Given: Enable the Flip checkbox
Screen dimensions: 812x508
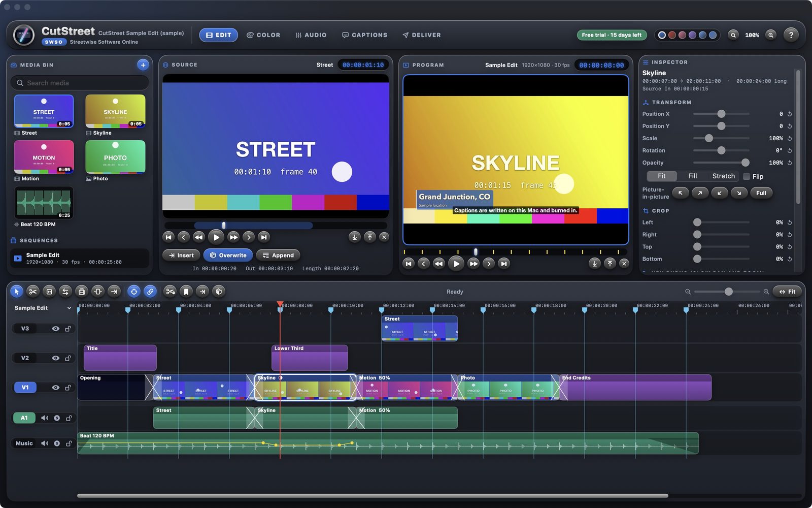Looking at the screenshot, I should pyautogui.click(x=747, y=176).
